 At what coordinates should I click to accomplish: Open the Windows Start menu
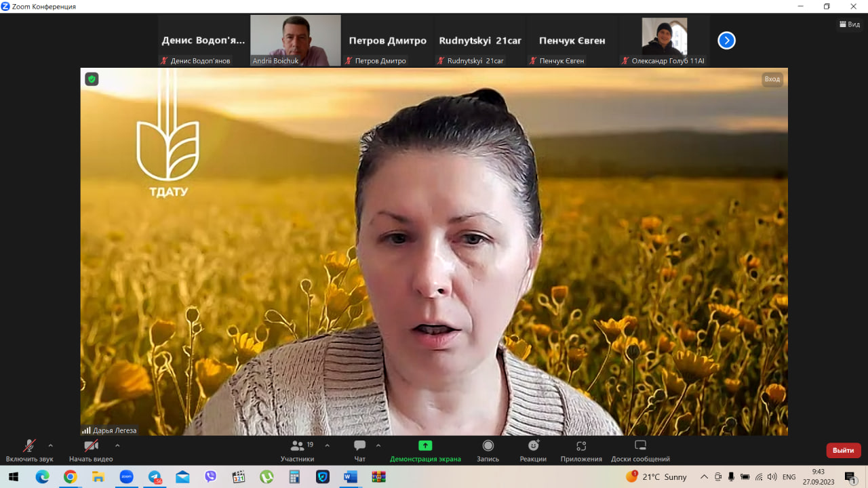tap(14, 476)
